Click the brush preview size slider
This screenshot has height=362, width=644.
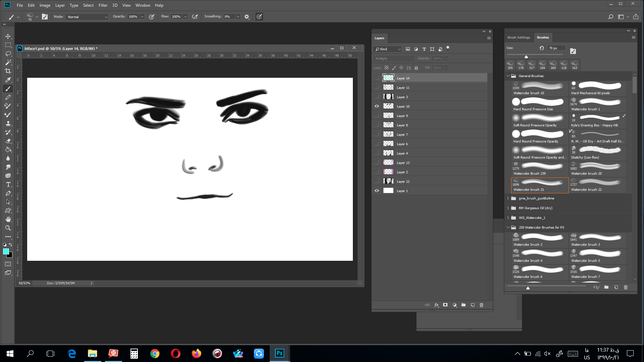(x=528, y=288)
